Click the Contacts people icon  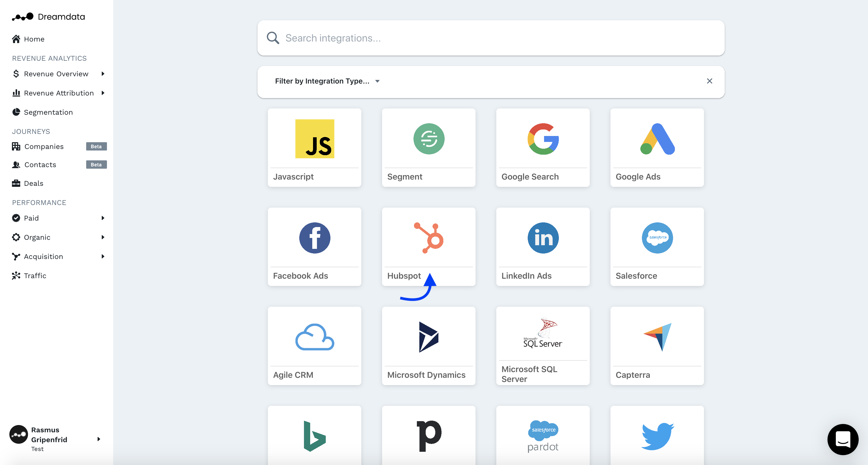(x=16, y=165)
